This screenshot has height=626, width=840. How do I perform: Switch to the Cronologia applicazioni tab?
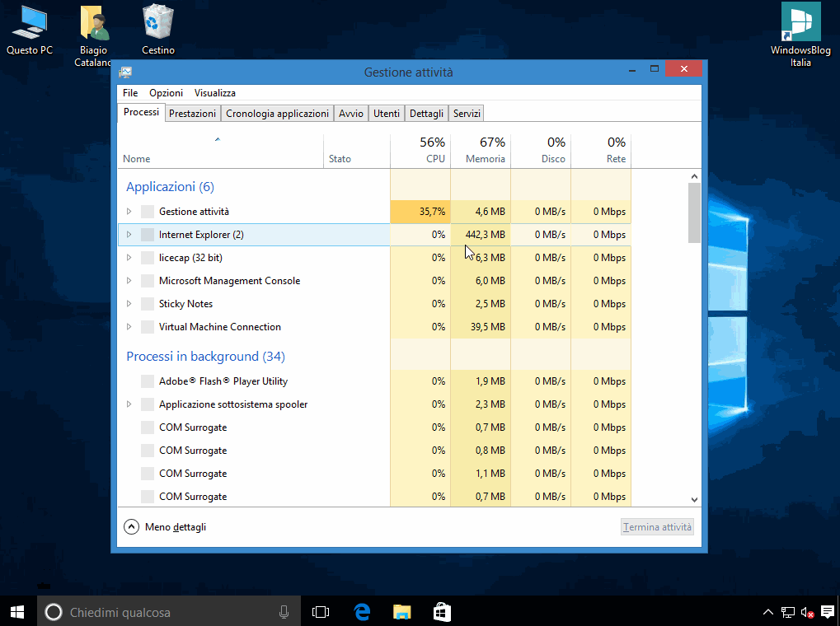(x=277, y=114)
